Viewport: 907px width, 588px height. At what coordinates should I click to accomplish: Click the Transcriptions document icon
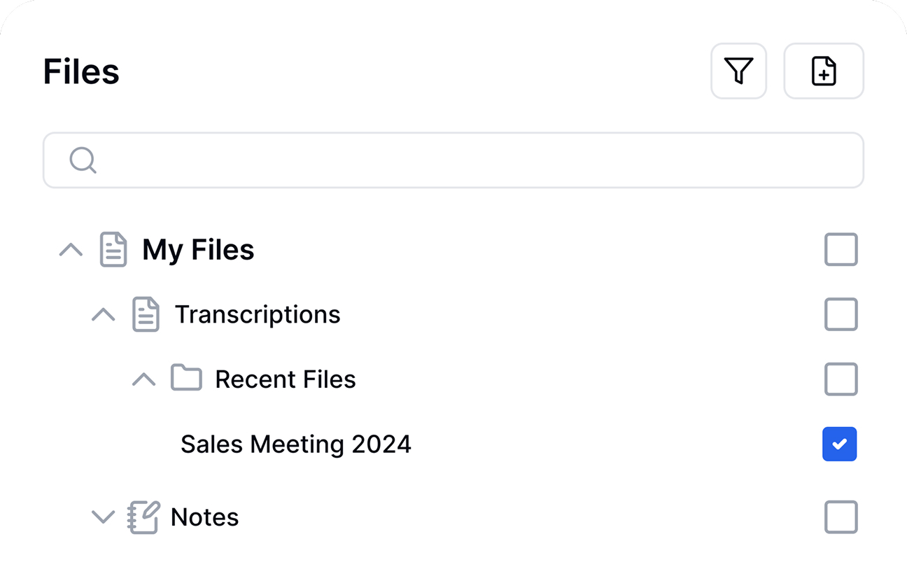(x=146, y=315)
